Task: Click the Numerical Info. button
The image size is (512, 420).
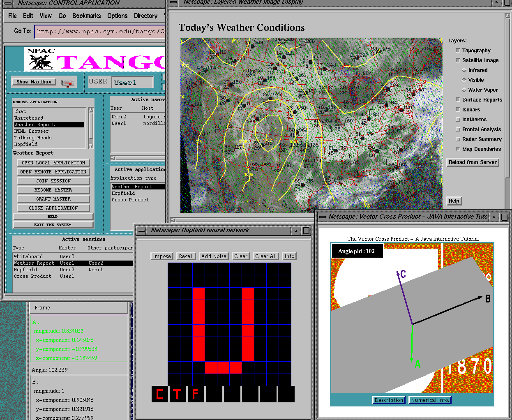Action: (x=430, y=400)
